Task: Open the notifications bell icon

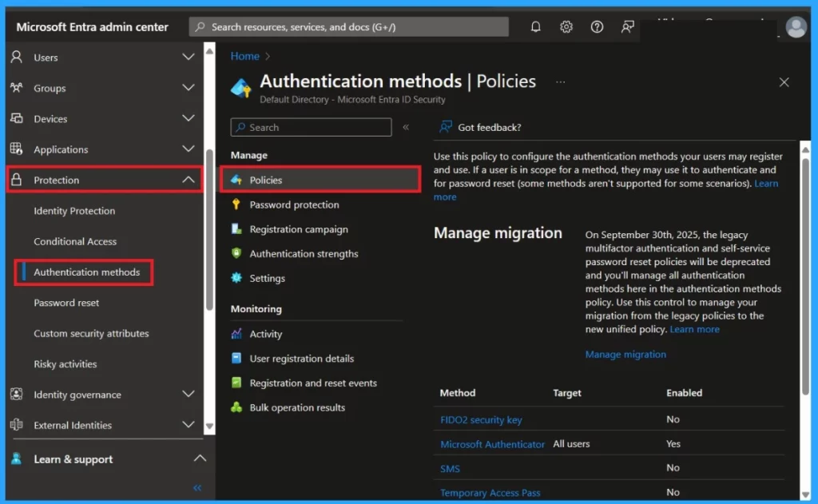Action: coord(536,26)
